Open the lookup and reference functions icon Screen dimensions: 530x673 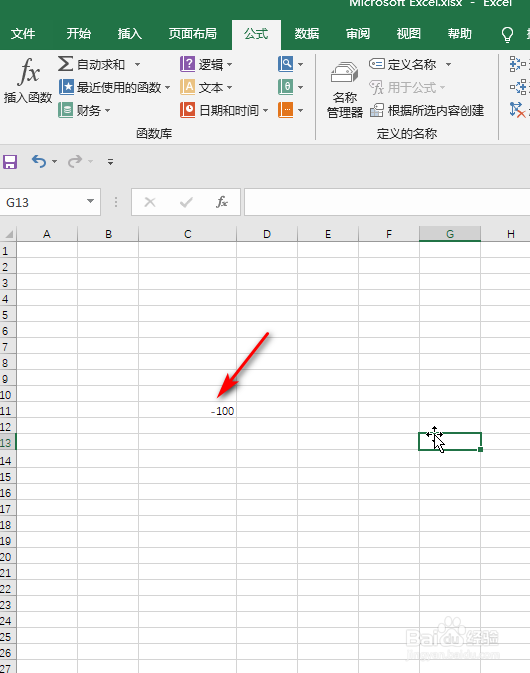tap(286, 64)
